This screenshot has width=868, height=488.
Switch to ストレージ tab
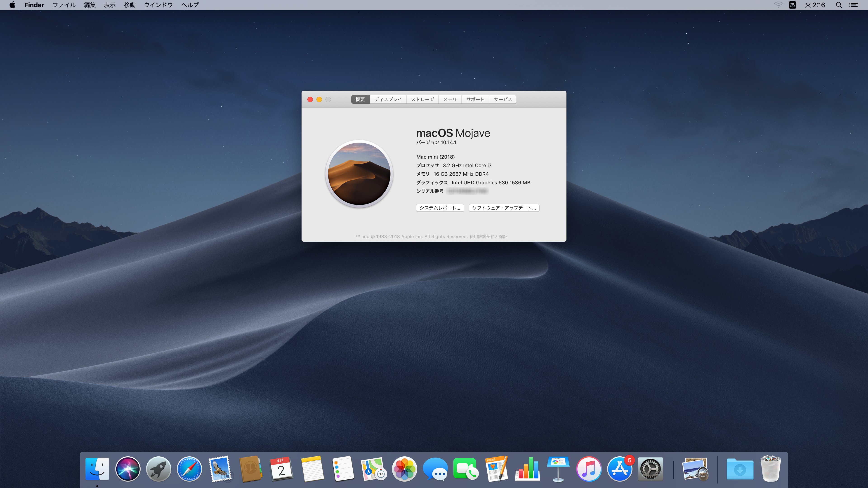pyautogui.click(x=422, y=99)
